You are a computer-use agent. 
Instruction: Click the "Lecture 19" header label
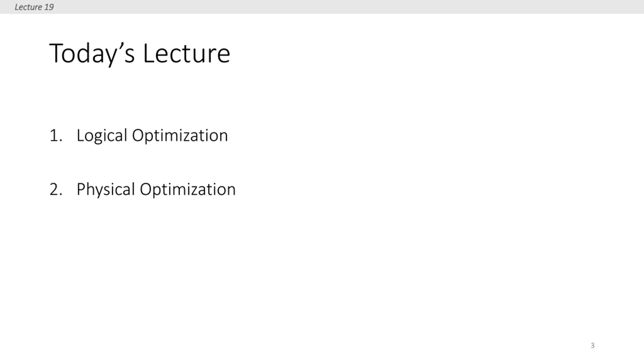(x=34, y=7)
